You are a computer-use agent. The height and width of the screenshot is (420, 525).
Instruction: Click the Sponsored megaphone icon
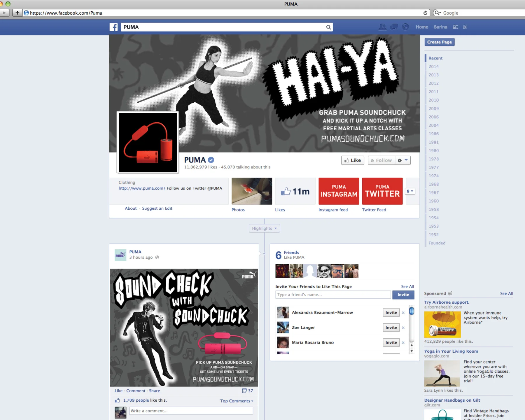click(450, 293)
